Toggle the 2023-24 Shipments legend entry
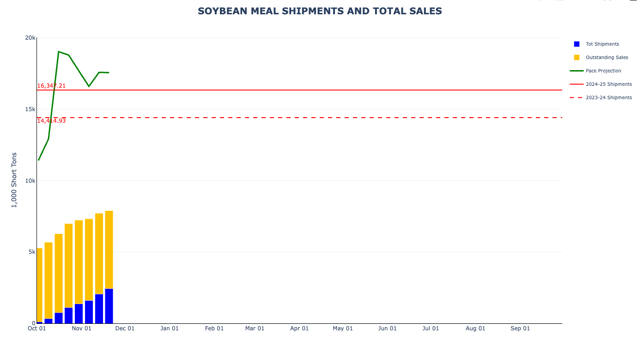This screenshot has width=644, height=346. (608, 98)
